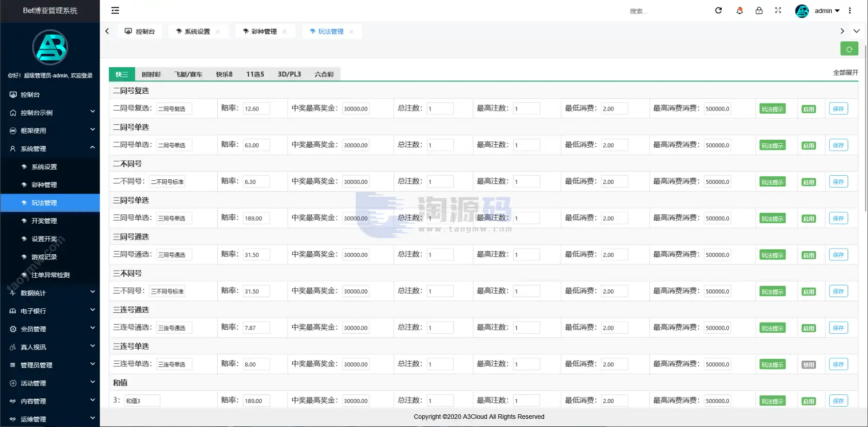Switch to 六合彩 tab
868x427 pixels.
point(324,74)
